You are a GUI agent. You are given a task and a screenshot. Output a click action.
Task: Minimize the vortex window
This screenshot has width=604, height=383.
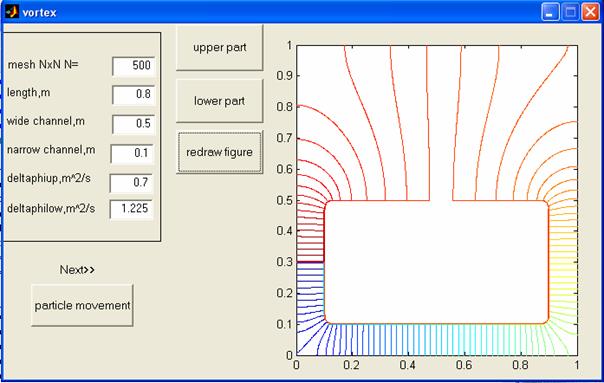(550, 12)
